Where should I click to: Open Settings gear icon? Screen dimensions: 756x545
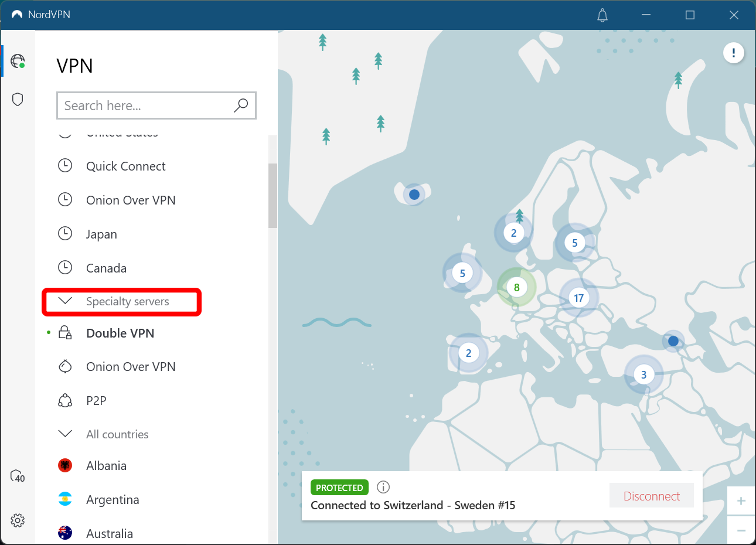pyautogui.click(x=18, y=520)
